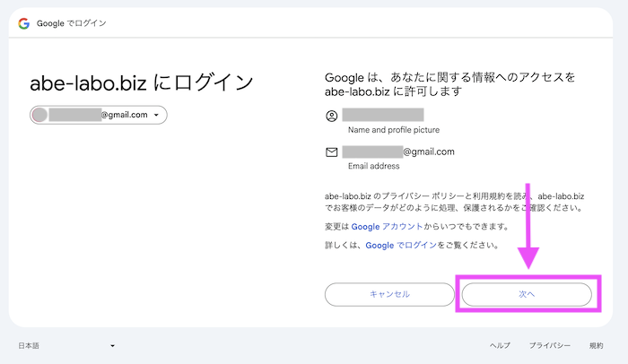Screen dimensions: 628x364
Task: Click the envelope email icon
Action: click(x=332, y=152)
